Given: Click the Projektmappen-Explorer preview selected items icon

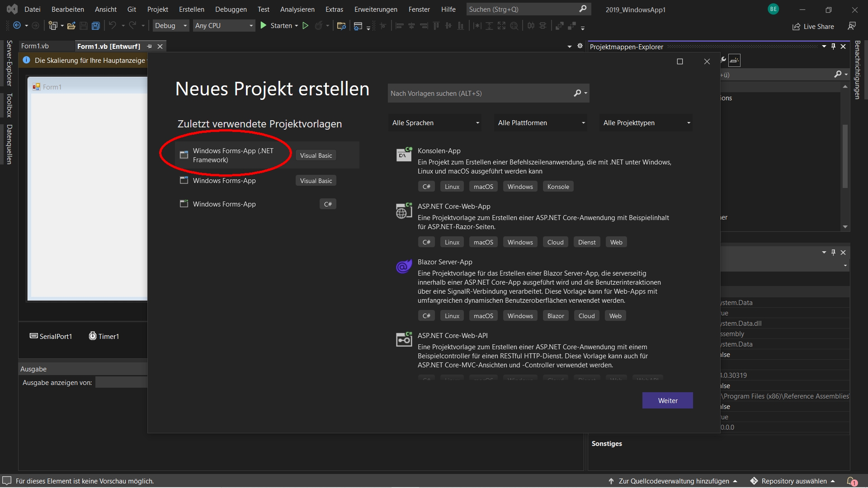Looking at the screenshot, I should [735, 60].
